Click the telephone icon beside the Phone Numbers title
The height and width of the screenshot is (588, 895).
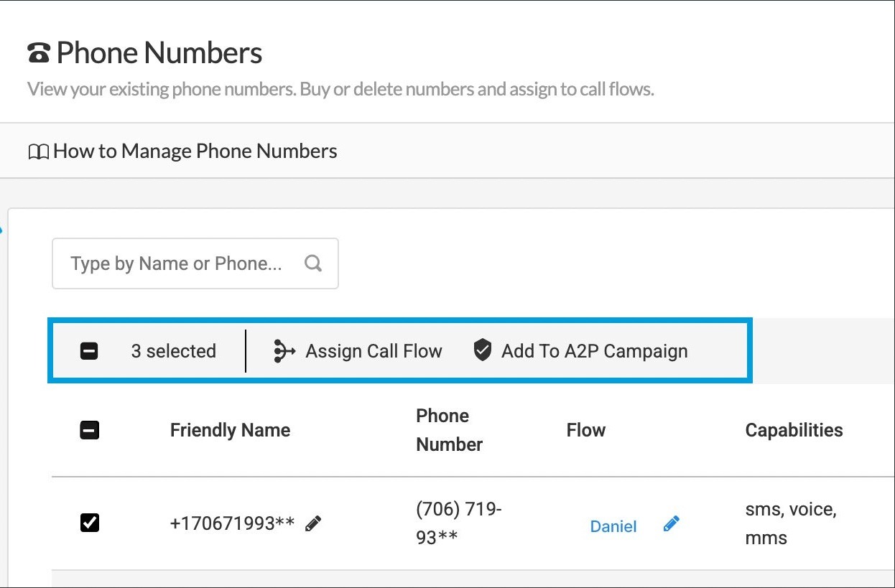pos(39,54)
